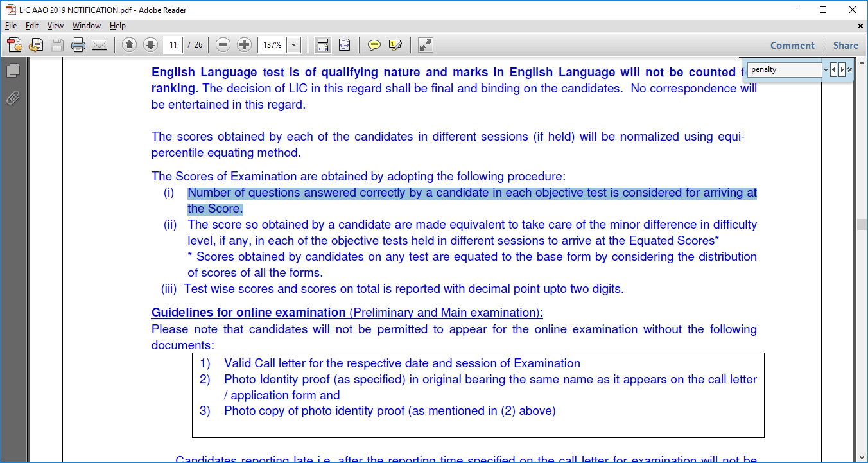Zoom in with the plus button
868x463 pixels.
(244, 45)
